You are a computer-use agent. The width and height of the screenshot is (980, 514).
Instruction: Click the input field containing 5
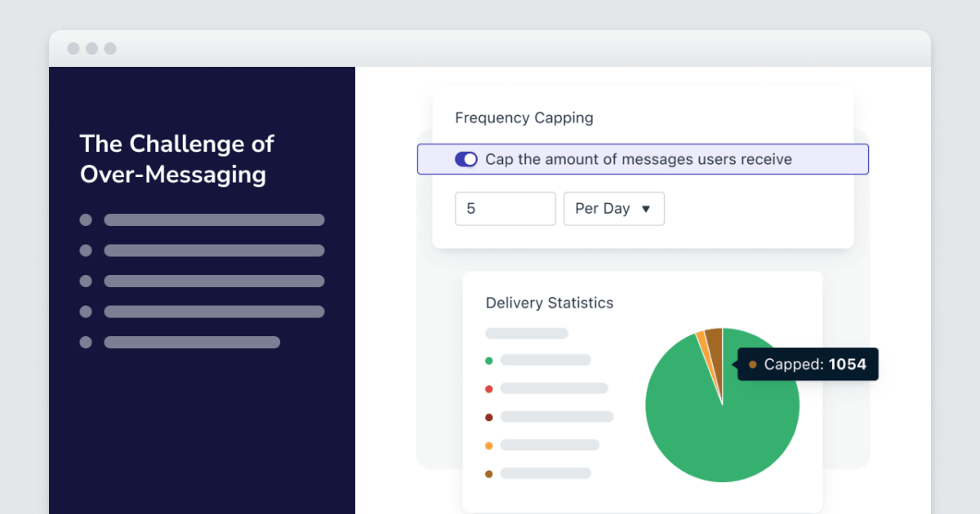[x=505, y=209]
